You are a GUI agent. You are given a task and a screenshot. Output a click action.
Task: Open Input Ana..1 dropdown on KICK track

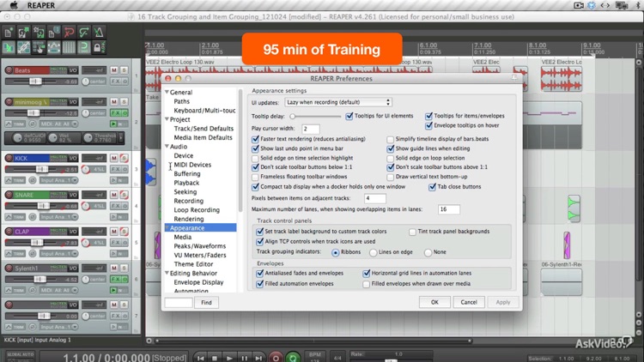click(58, 180)
